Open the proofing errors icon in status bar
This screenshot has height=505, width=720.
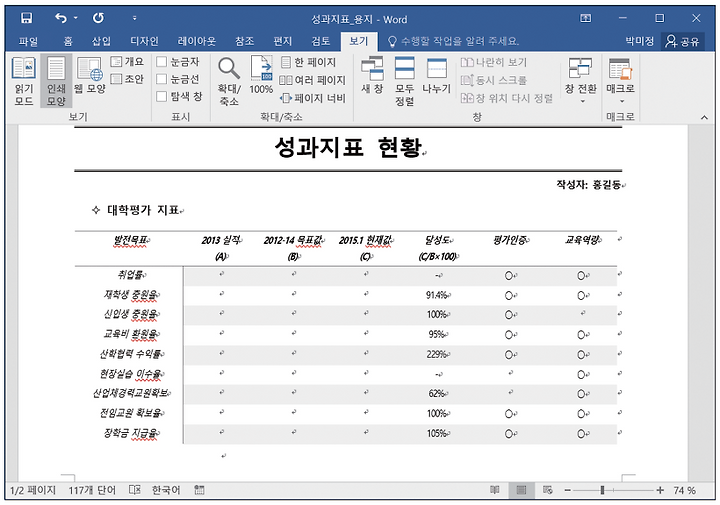tap(135, 490)
